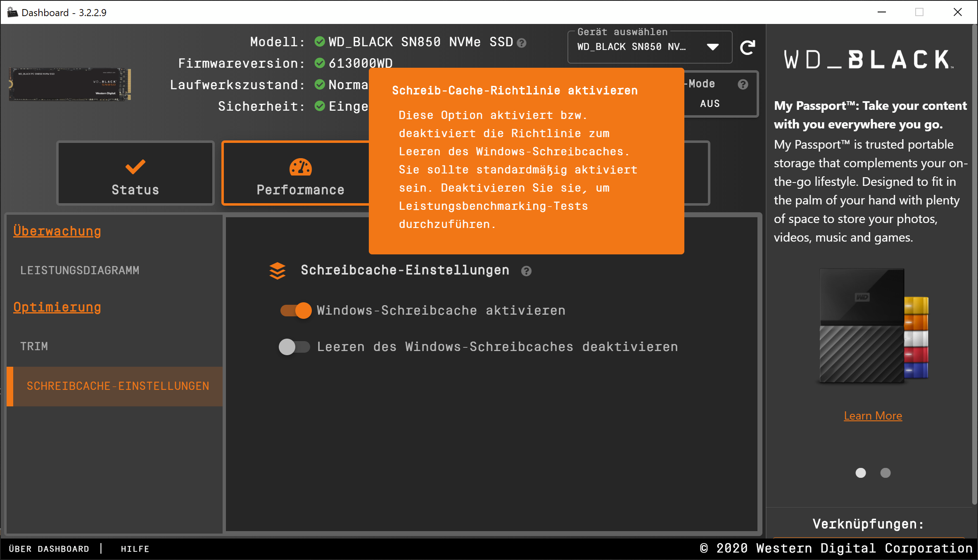This screenshot has height=560, width=978.
Task: Select the second carousel dot indicator
Action: (885, 473)
